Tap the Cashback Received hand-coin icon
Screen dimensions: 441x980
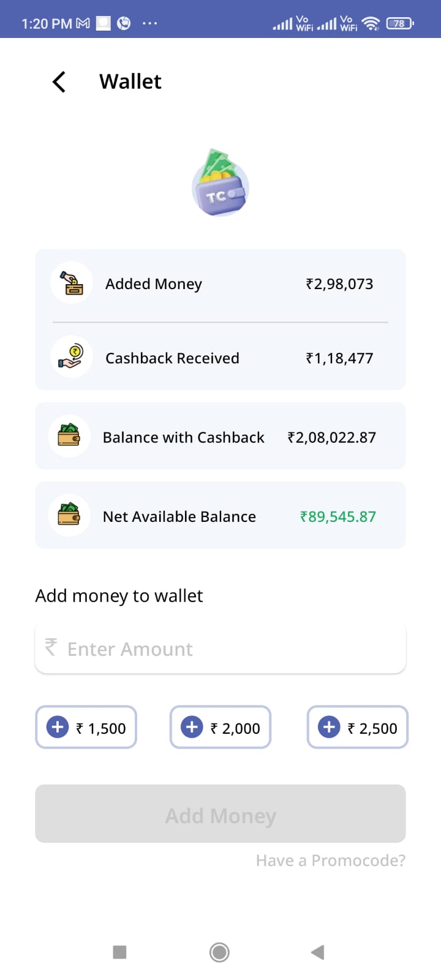72,356
